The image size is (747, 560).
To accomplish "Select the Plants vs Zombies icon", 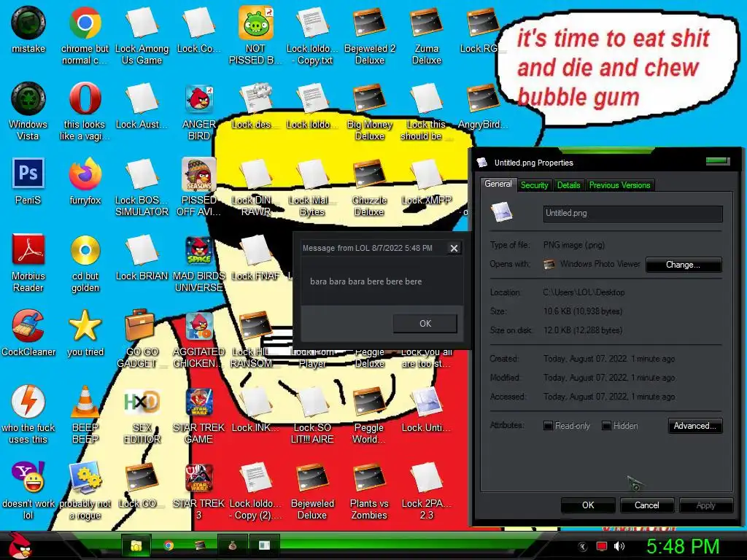I will 369,477.
